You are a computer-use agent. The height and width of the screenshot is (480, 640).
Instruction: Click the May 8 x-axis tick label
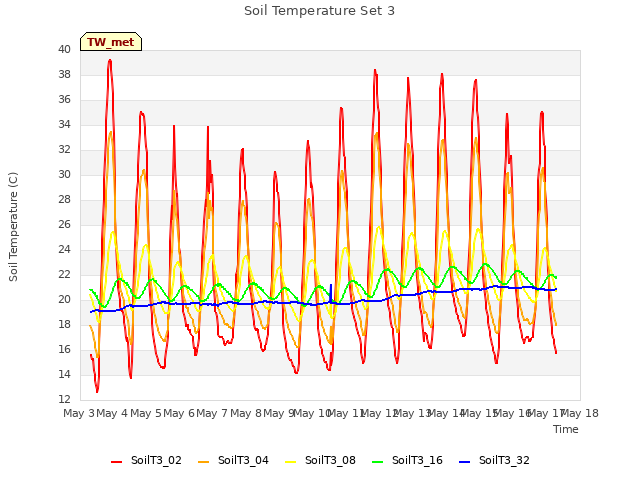tap(246, 413)
